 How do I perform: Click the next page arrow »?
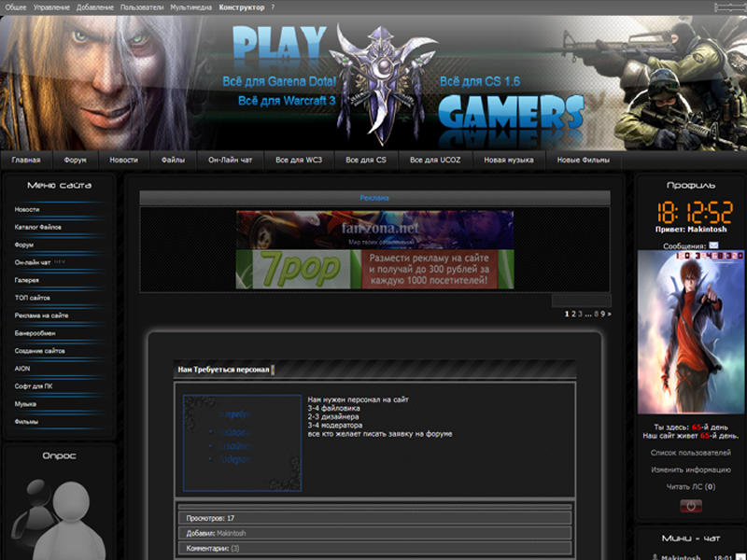click(x=611, y=315)
